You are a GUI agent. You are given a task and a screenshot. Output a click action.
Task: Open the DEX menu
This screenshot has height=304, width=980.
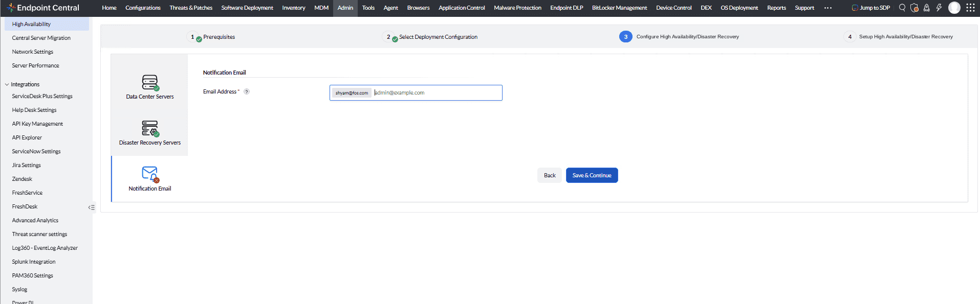click(x=706, y=8)
